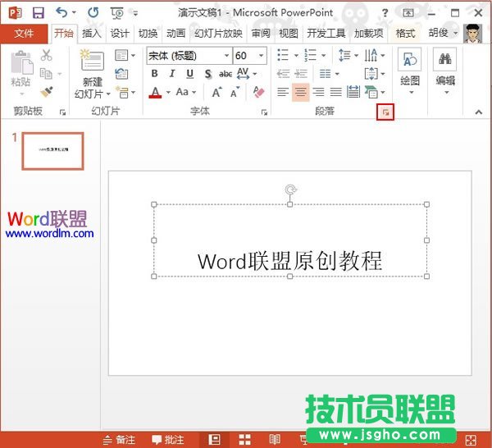This screenshot has height=448, width=492.
Task: Switch to slide sorter view icon
Action: pos(244,440)
